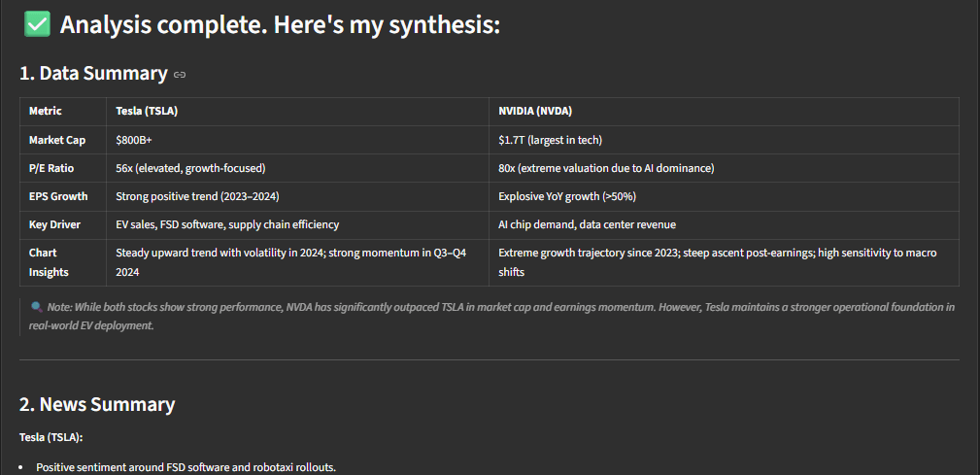Select the "Chart Insights" row label

click(51, 262)
